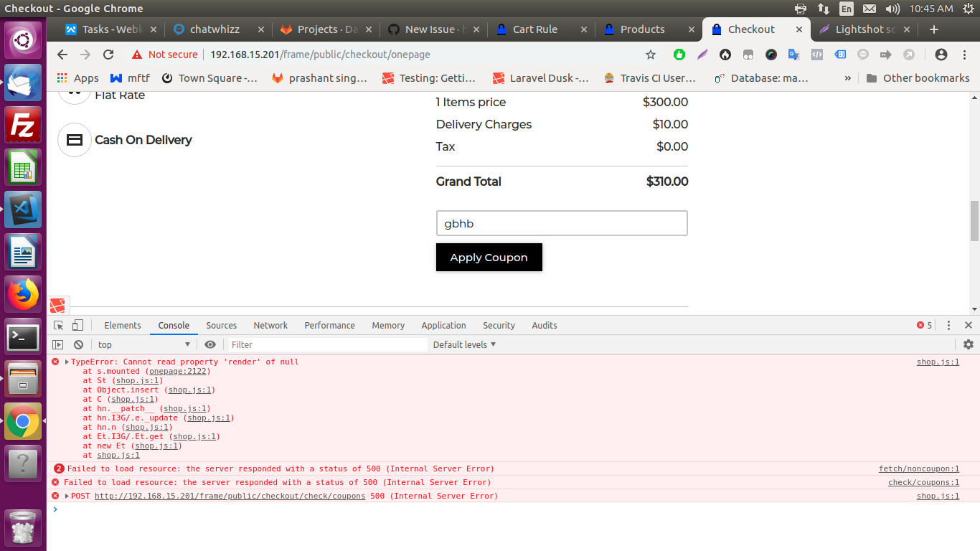Image resolution: width=980 pixels, height=551 pixels.
Task: Open the Default levels dropdown
Action: click(x=463, y=344)
